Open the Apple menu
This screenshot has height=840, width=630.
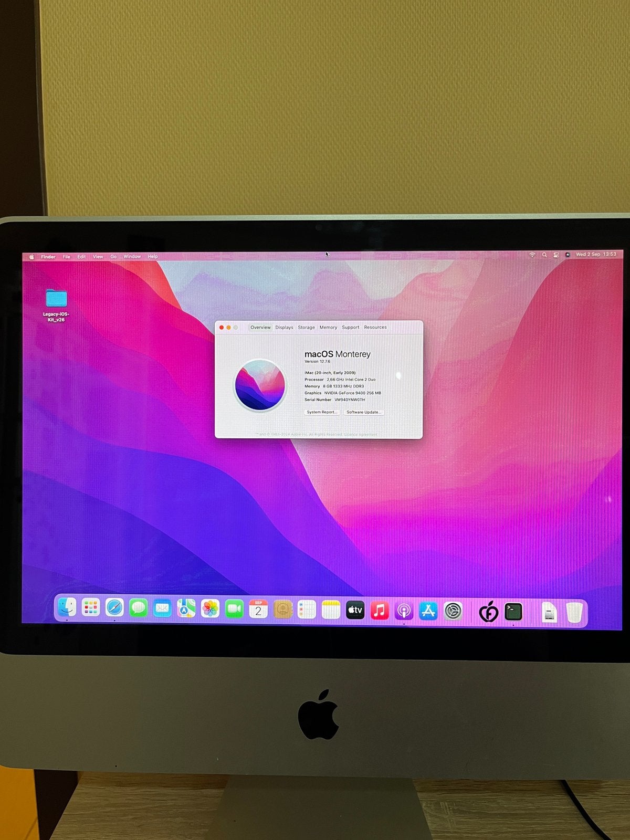tap(31, 257)
